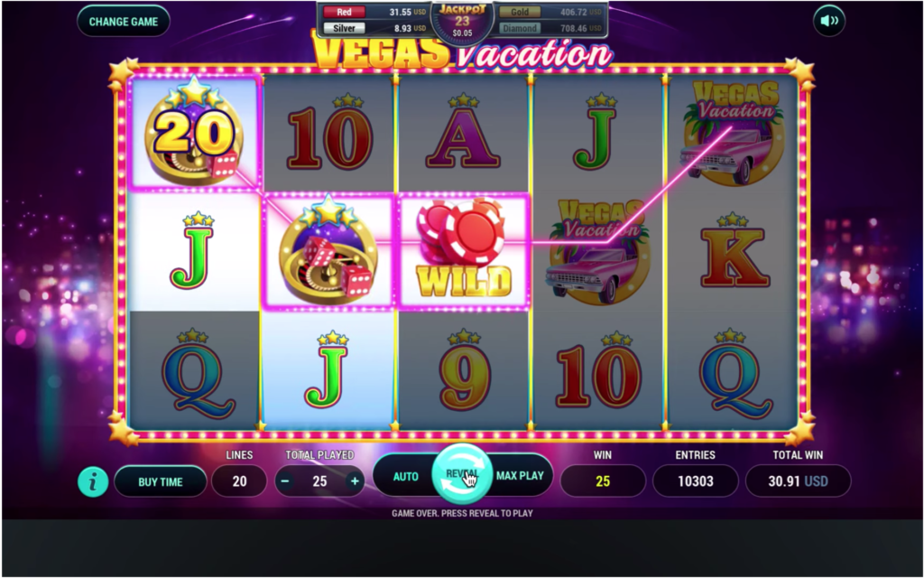Screen dimensions: 924x578
Task: Open the info icon panel
Action: tap(93, 481)
